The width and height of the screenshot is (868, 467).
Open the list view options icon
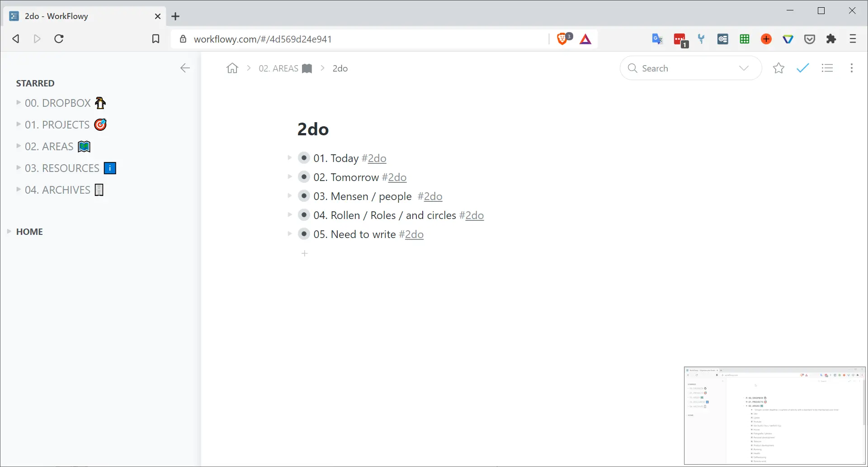point(827,68)
